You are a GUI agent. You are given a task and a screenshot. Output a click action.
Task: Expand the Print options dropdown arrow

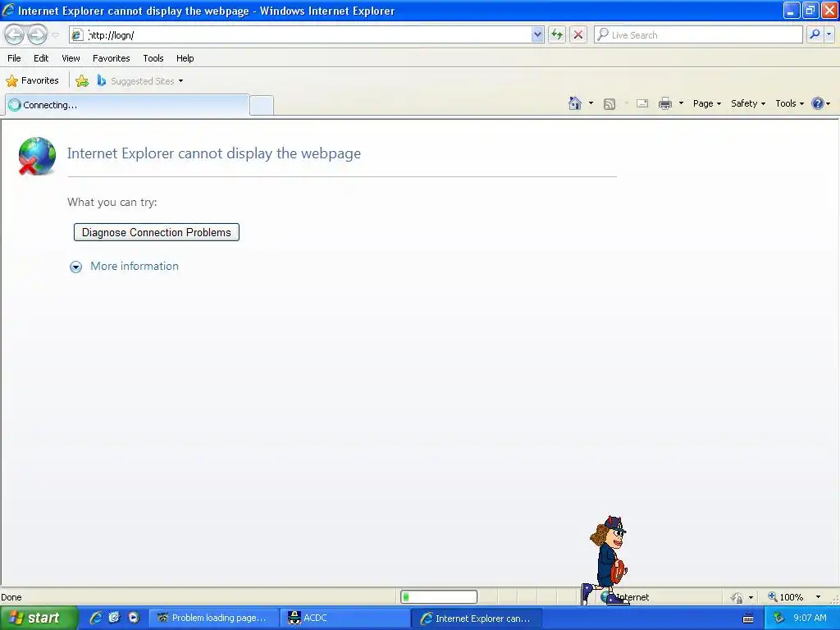coord(681,103)
